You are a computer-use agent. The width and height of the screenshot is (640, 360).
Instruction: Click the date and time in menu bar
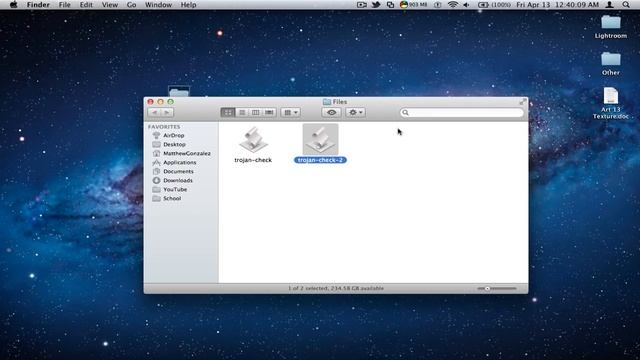pos(557,5)
